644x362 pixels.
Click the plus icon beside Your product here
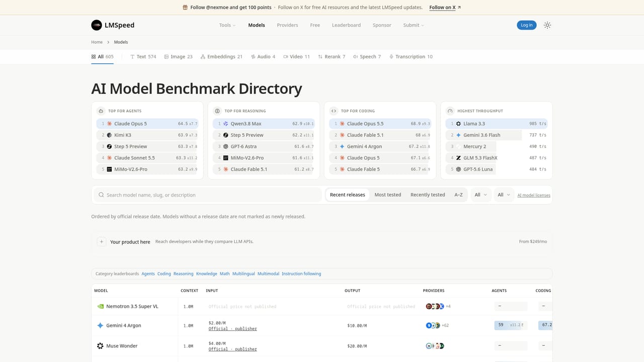click(x=102, y=242)
